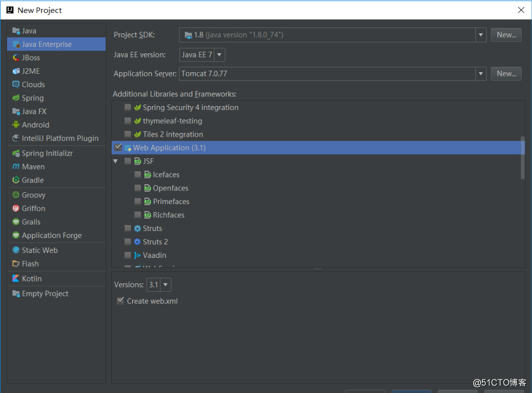Click the Vaadin icon
This screenshot has width=532, height=393.
[137, 255]
